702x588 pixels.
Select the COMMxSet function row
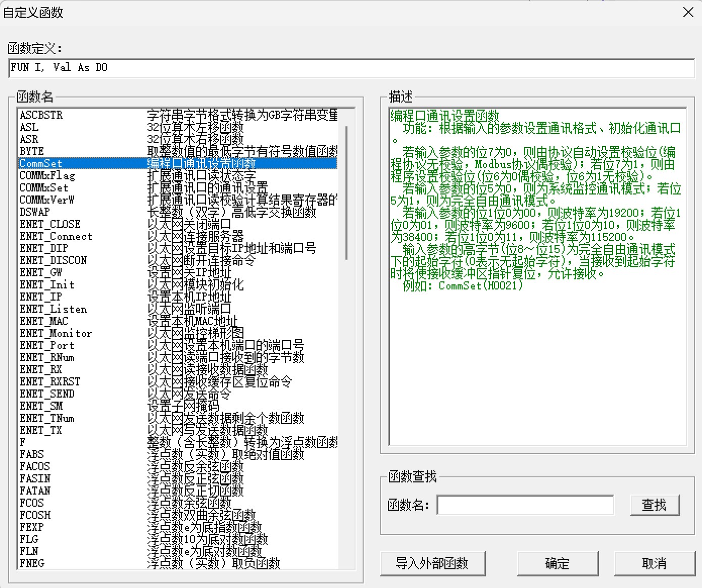tap(178, 188)
